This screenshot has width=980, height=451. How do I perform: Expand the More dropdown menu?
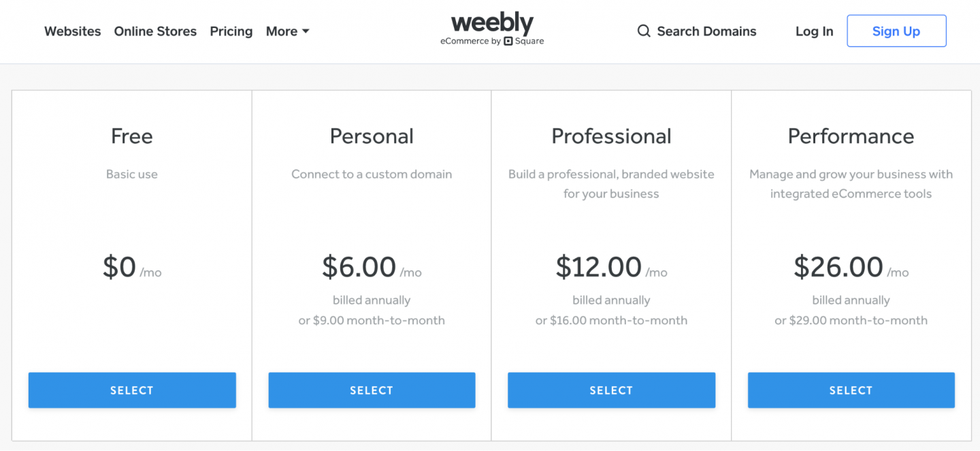coord(287,31)
